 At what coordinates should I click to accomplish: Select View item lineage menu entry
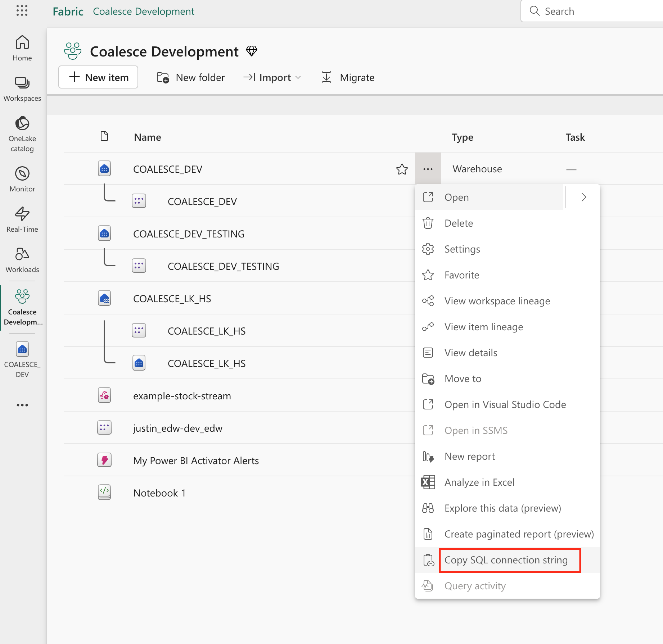(483, 327)
